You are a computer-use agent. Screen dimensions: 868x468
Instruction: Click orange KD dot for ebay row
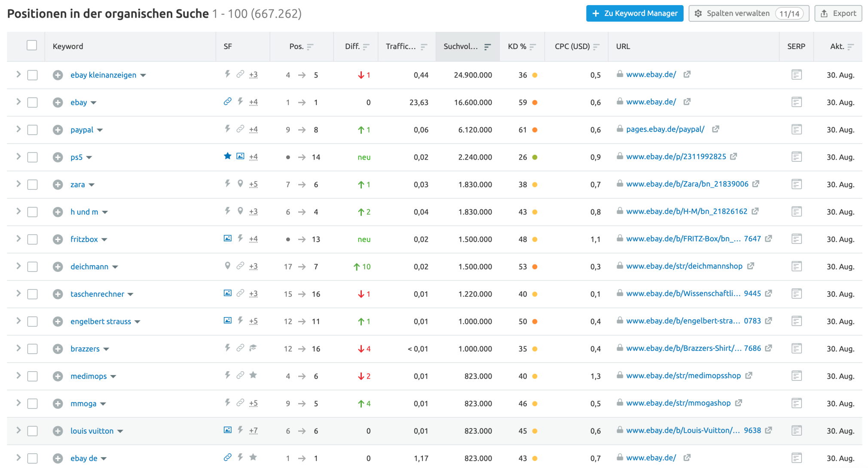(535, 102)
